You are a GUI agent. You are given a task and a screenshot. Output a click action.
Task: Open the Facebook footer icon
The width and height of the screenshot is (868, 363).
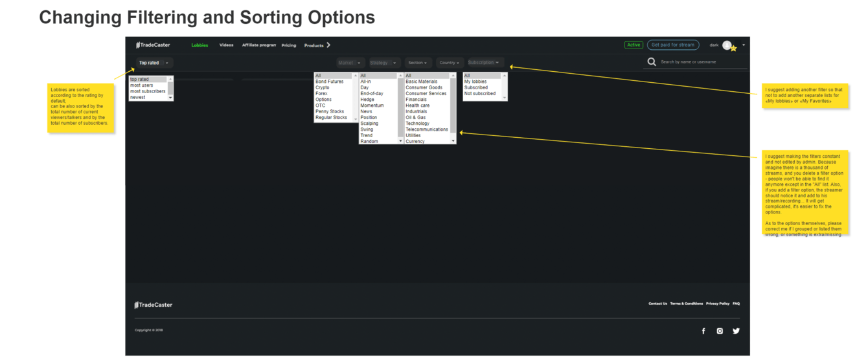point(703,331)
